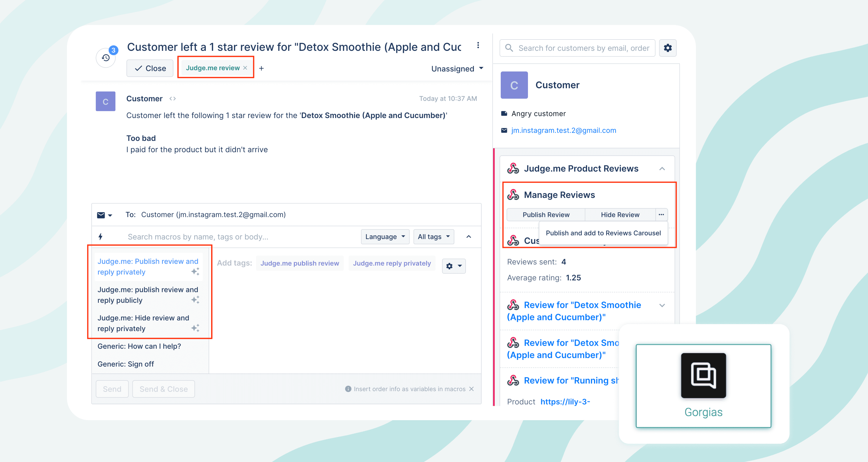Screen dimensions: 868x462
Task: Open the Language filter dropdown
Action: point(385,237)
